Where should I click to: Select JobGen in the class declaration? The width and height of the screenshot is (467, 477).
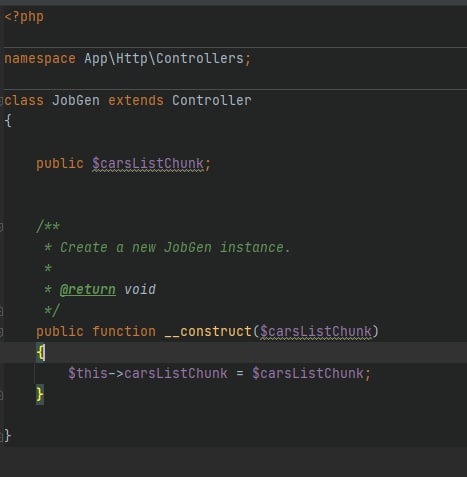tap(76, 100)
